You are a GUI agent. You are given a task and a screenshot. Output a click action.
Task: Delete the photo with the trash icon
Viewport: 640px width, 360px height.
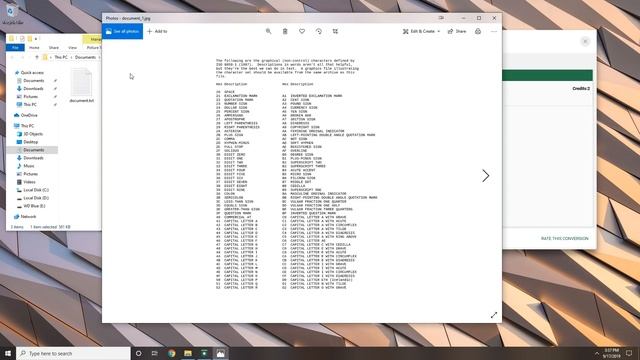(285, 31)
